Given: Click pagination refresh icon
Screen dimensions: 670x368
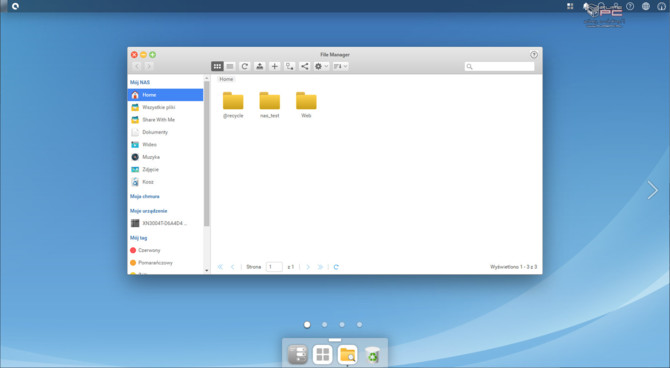Looking at the screenshot, I should pos(336,267).
